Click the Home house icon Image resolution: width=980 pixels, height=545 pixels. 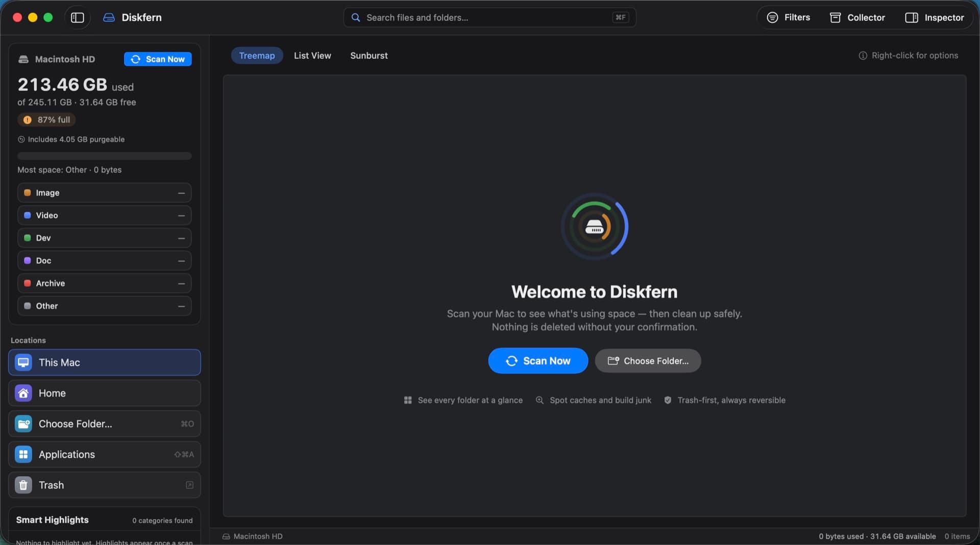tap(23, 393)
